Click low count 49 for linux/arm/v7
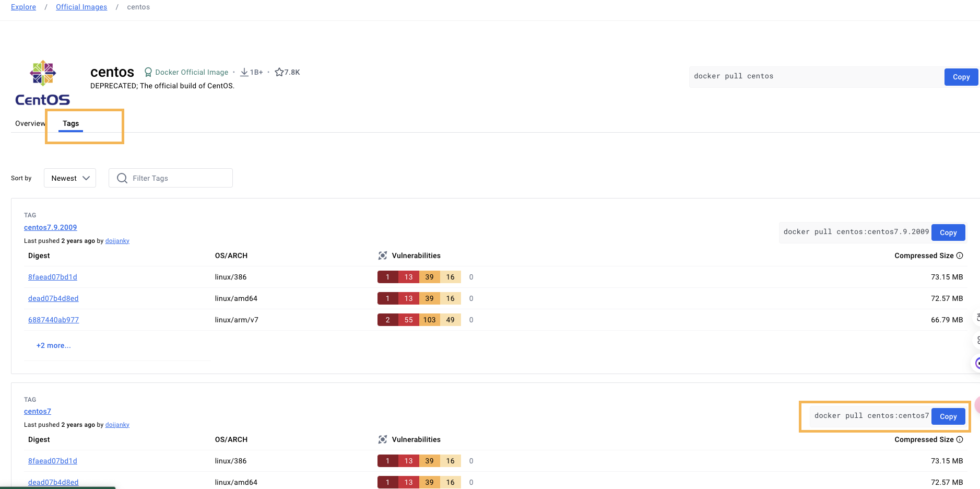Viewport: 980px width, 489px height. (450, 320)
